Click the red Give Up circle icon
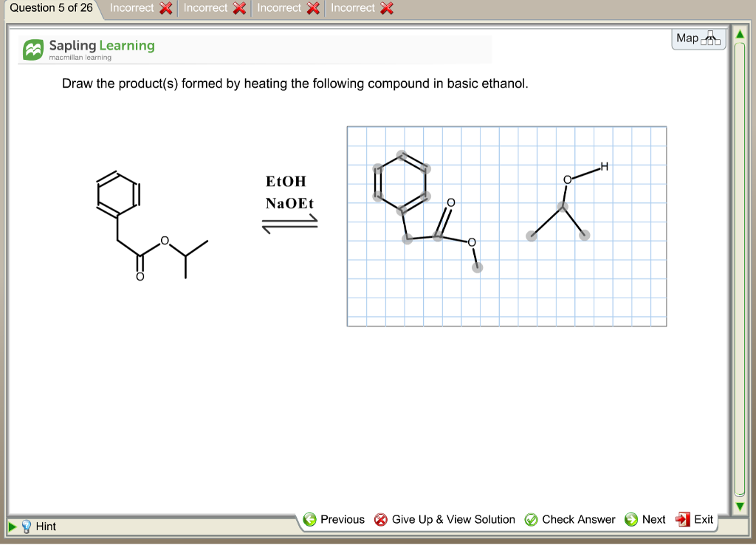Screen dimensions: 756x545 point(381,519)
